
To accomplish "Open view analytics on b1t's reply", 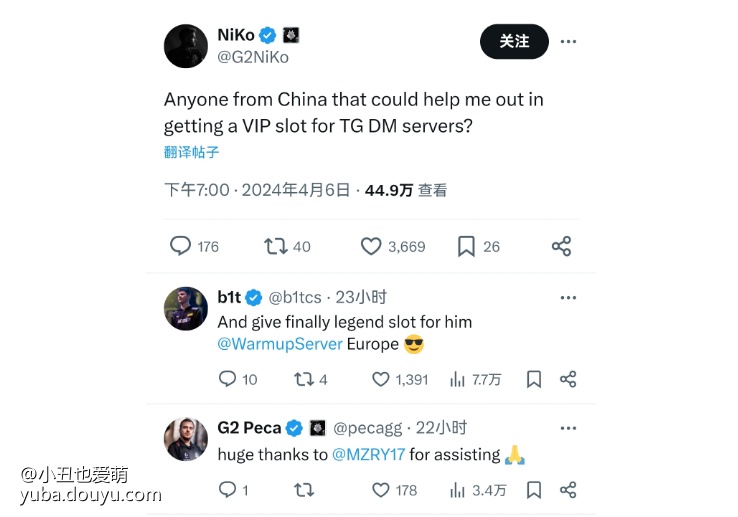I will click(457, 379).
